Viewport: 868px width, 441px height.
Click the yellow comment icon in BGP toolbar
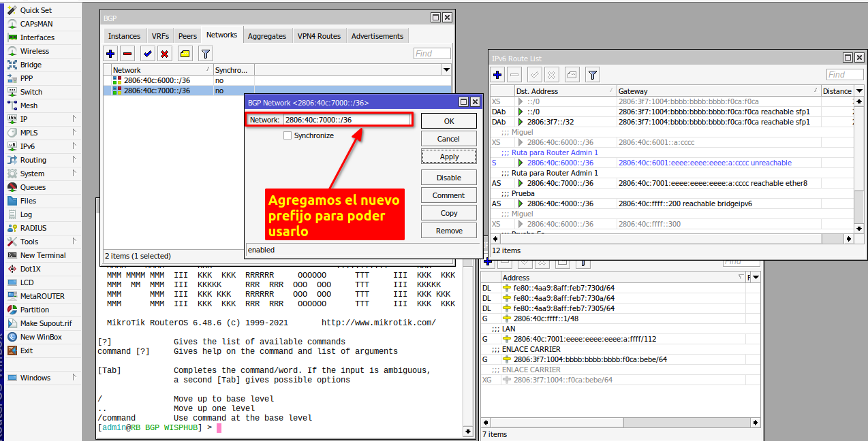[x=185, y=54]
